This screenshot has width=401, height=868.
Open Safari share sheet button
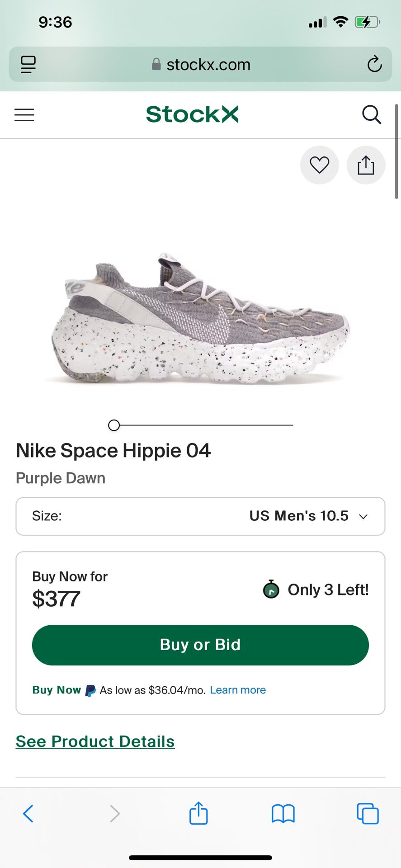[x=198, y=813]
